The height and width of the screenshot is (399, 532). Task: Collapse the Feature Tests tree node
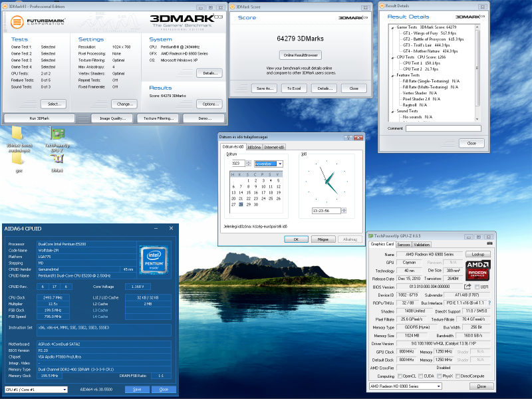[x=393, y=75]
